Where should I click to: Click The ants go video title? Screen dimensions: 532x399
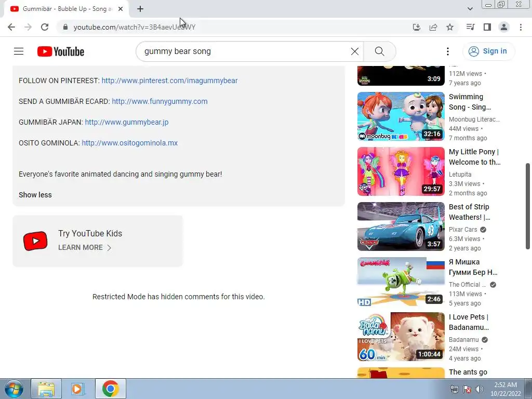click(468, 372)
